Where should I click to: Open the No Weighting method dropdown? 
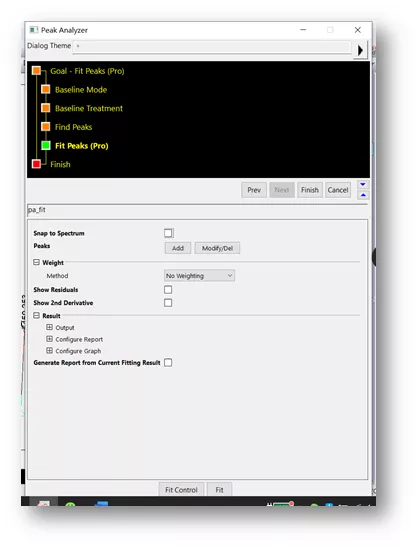click(199, 276)
